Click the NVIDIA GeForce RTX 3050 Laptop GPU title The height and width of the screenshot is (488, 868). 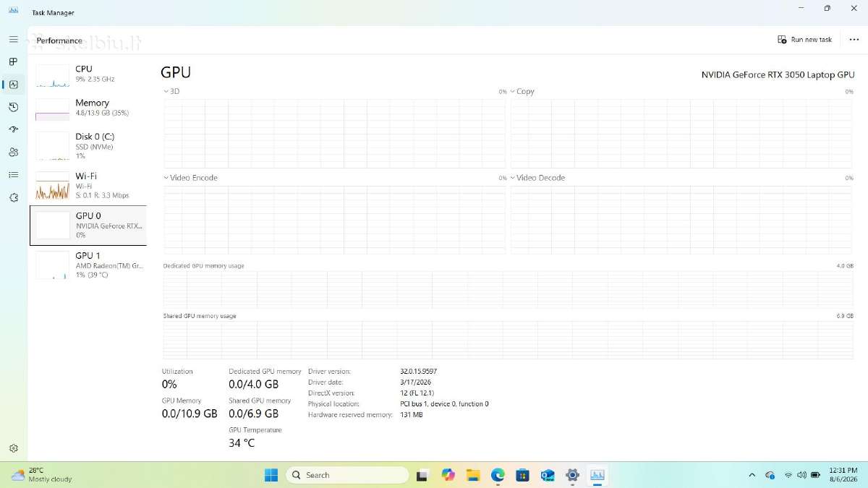point(778,74)
